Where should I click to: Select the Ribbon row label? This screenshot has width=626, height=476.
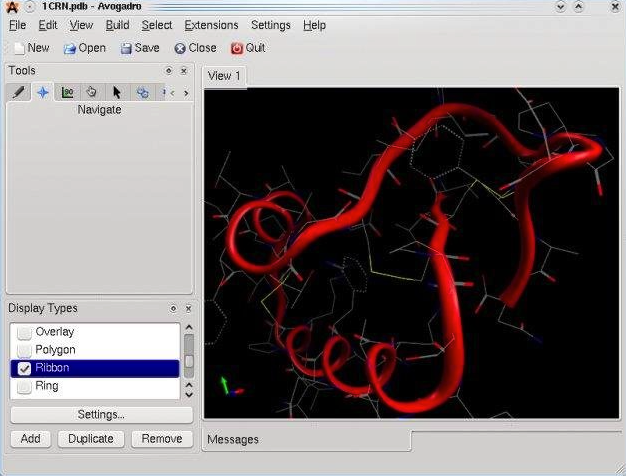(52, 368)
